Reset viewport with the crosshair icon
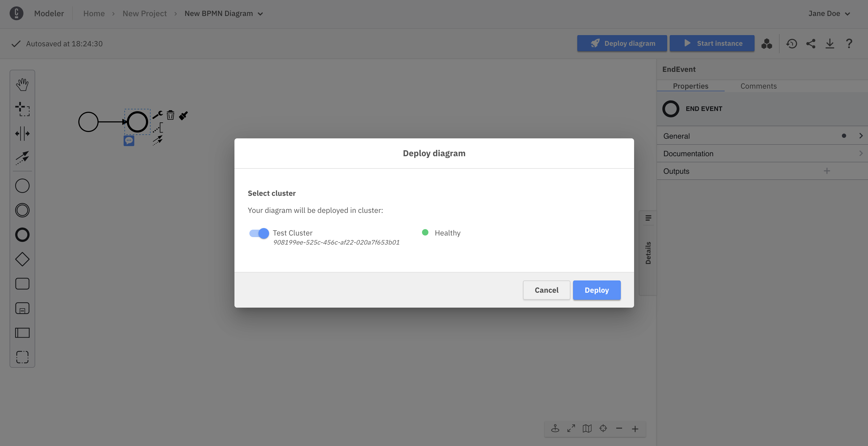 (603, 428)
